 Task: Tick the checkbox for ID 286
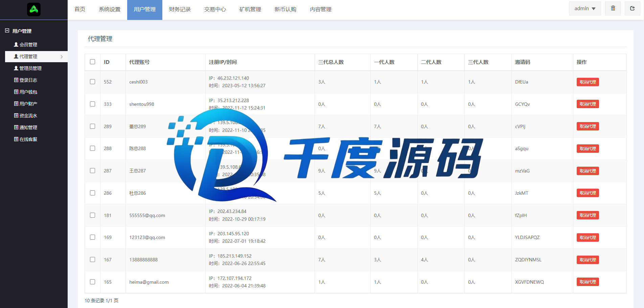[93, 193]
